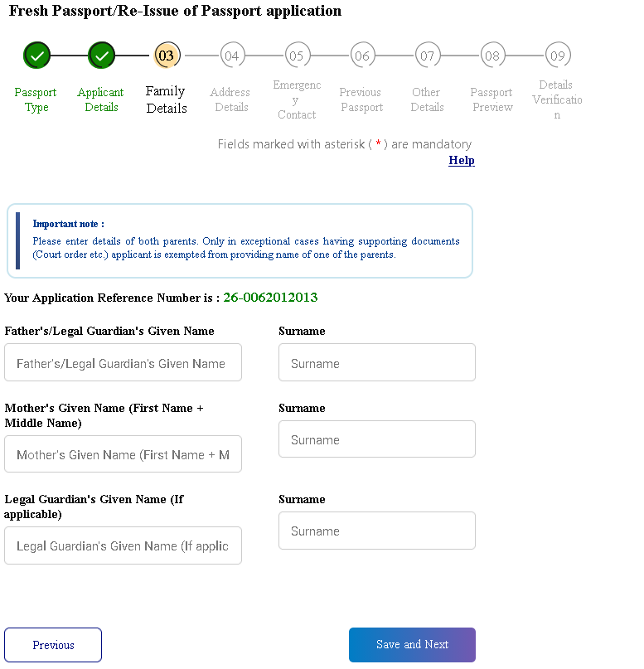This screenshot has height=669, width=644.
Task: Open the Help link
Action: [x=462, y=161]
